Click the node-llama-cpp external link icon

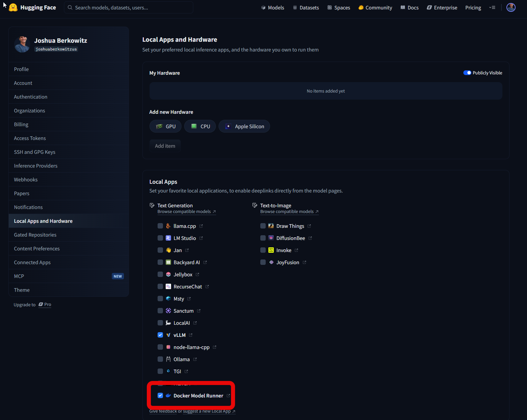215,347
